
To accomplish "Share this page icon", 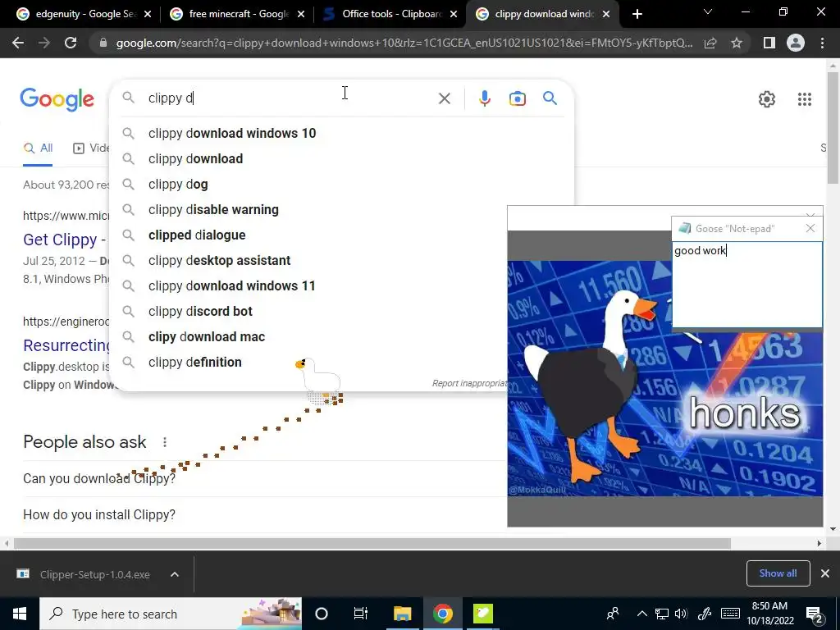I will [710, 43].
